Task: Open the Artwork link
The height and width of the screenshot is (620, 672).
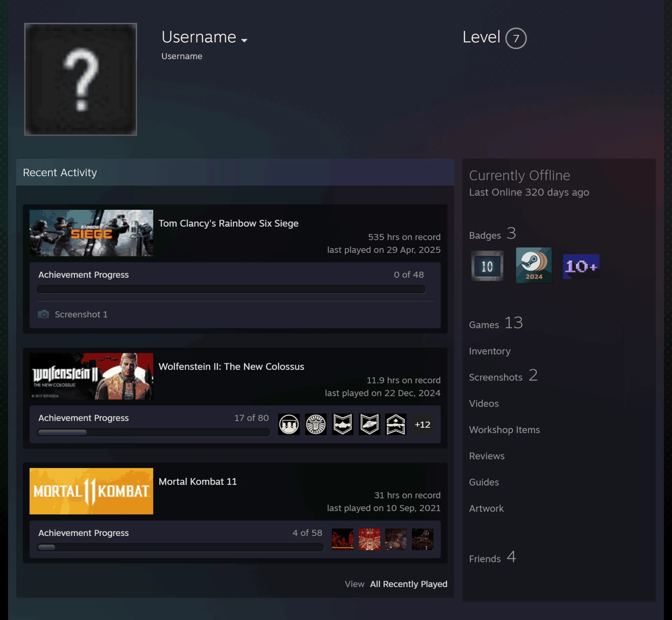Action: (x=486, y=509)
